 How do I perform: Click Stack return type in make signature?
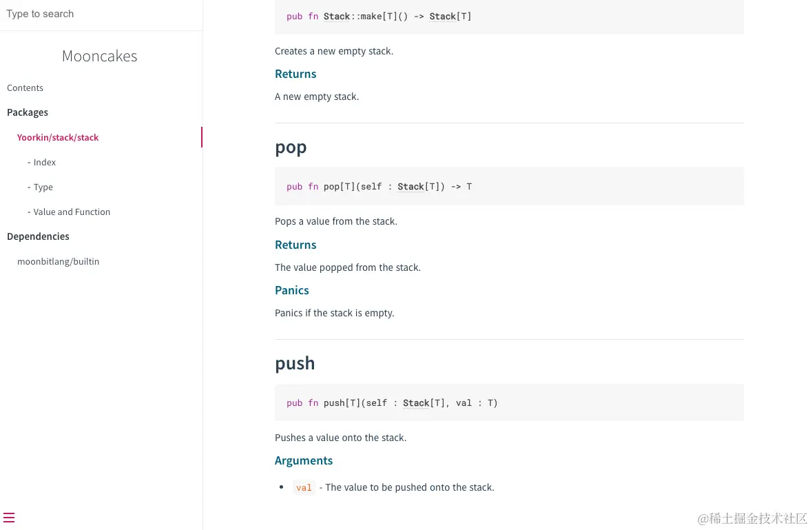click(x=443, y=16)
